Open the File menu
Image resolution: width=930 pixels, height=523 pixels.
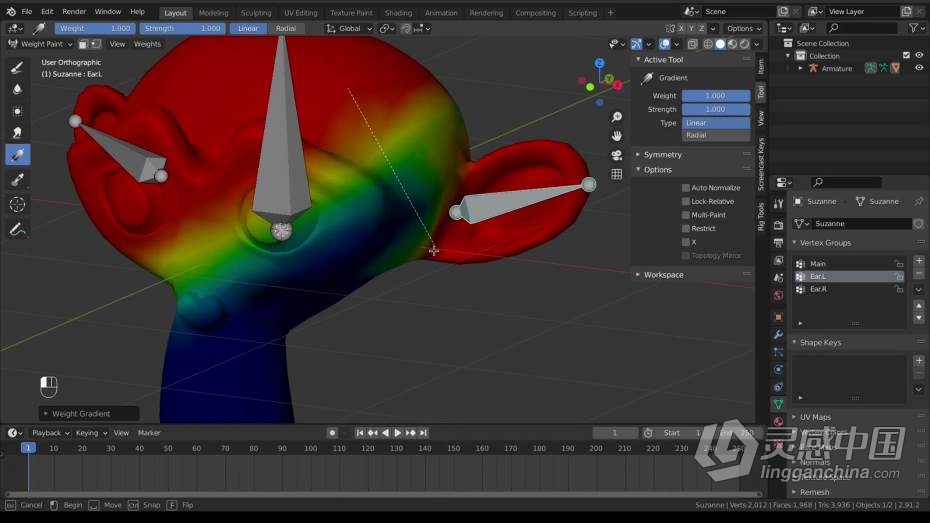[x=27, y=11]
